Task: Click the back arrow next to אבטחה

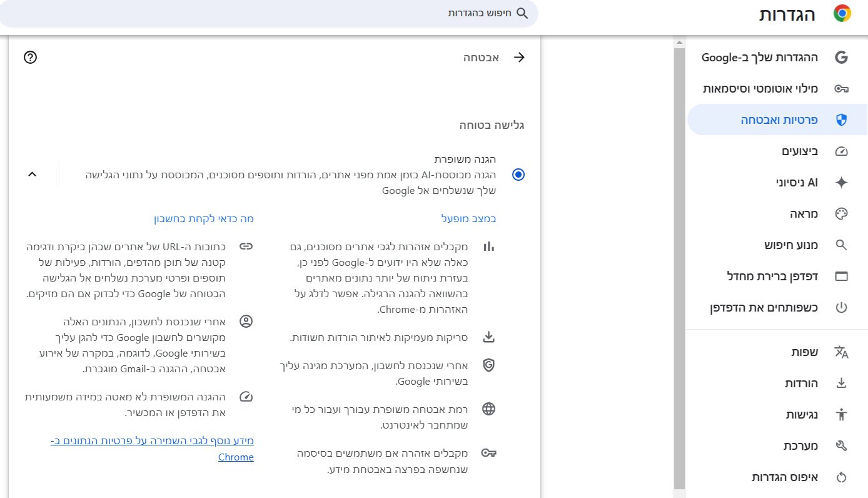Action: click(519, 58)
